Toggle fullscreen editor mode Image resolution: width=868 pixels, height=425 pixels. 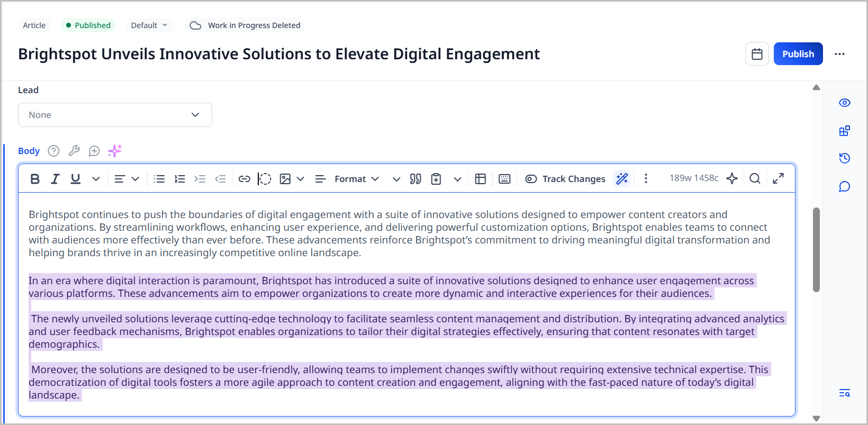777,179
